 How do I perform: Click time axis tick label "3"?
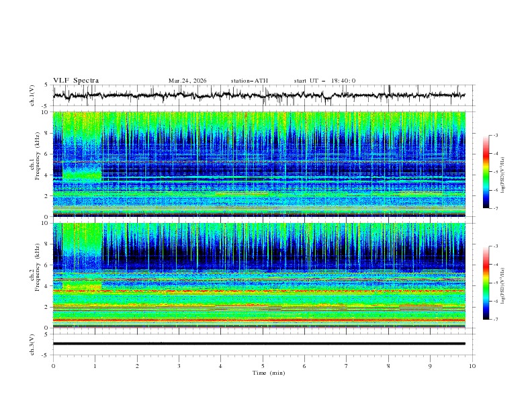(179, 366)
